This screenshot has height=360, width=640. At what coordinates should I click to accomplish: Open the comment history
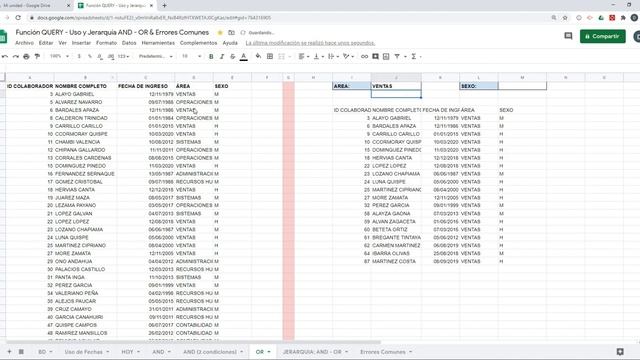[x=568, y=36]
